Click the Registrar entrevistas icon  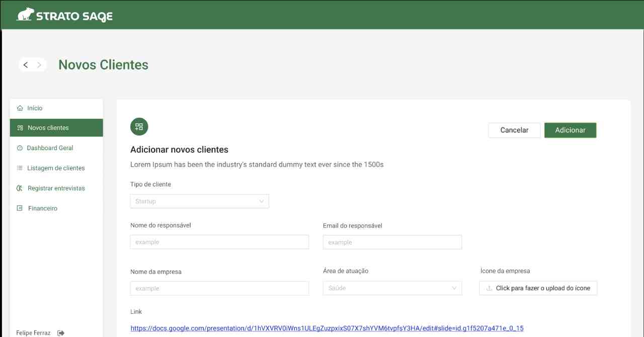[x=20, y=188]
